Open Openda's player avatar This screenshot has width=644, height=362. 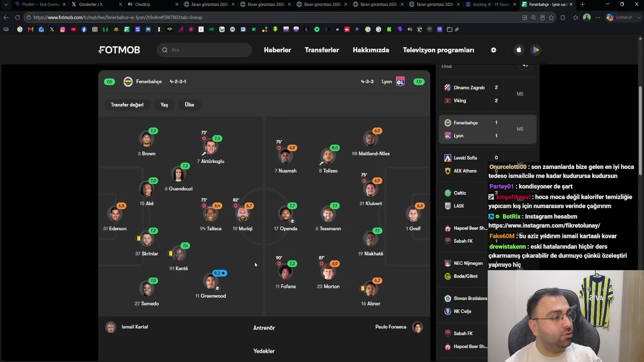[x=286, y=215]
